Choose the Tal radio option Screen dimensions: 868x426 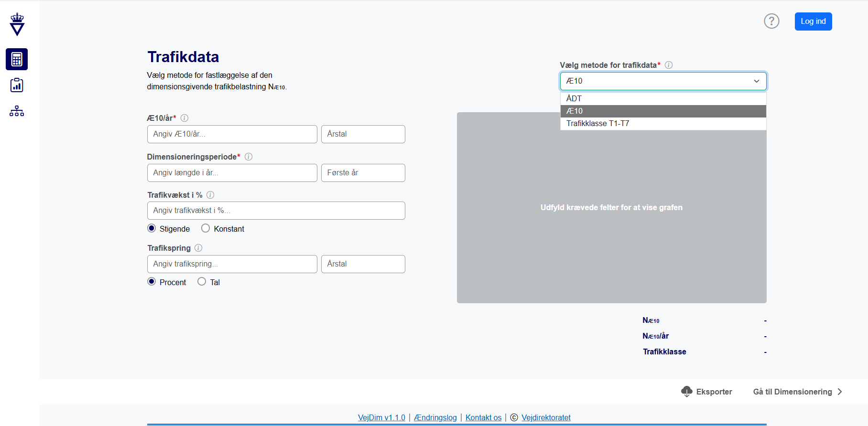coord(202,282)
